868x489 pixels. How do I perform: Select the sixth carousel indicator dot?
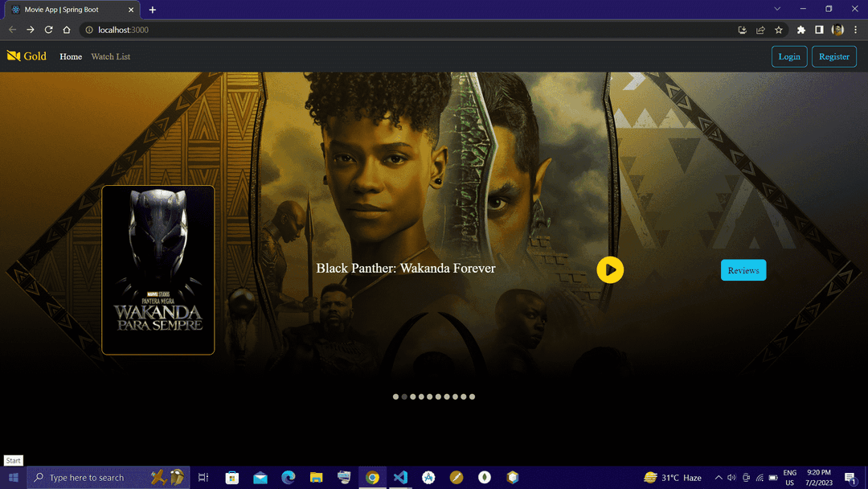click(439, 397)
